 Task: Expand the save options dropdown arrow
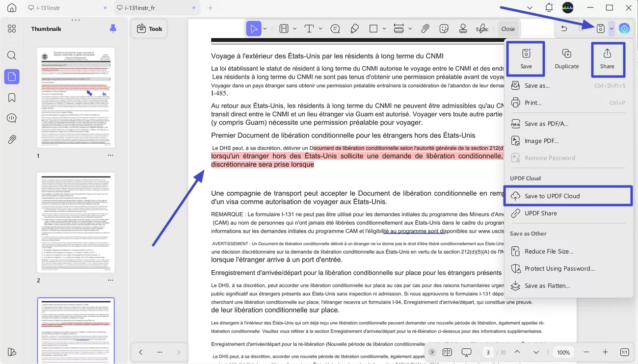(x=611, y=28)
